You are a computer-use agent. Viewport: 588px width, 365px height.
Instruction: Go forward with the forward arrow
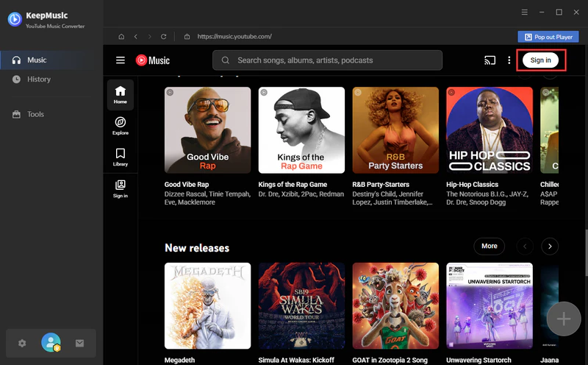(x=150, y=36)
